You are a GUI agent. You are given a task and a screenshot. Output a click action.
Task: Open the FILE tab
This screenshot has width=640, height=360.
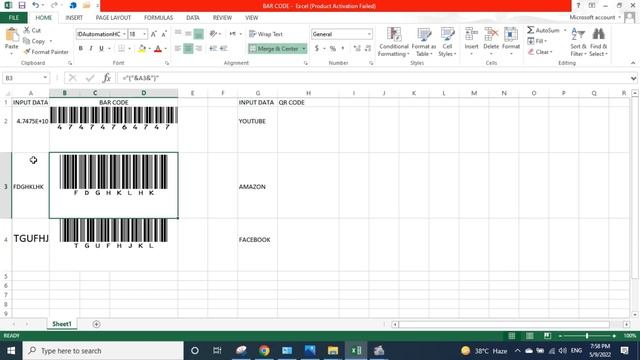pyautogui.click(x=13, y=18)
